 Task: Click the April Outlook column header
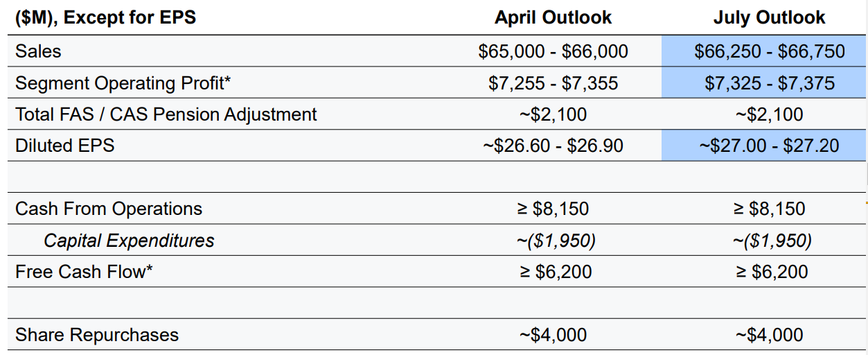(553, 17)
